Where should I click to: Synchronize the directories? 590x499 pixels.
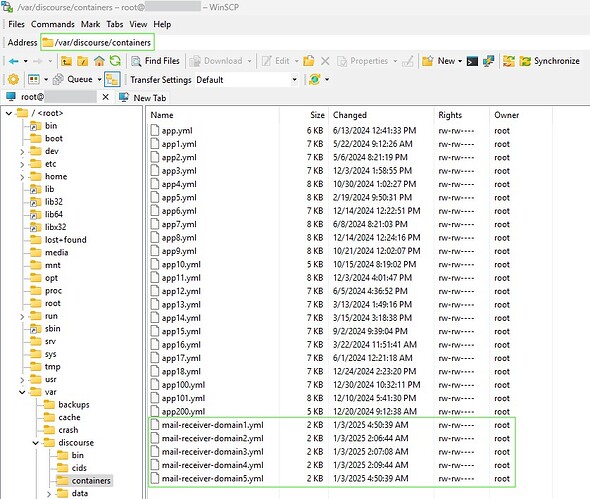[549, 61]
